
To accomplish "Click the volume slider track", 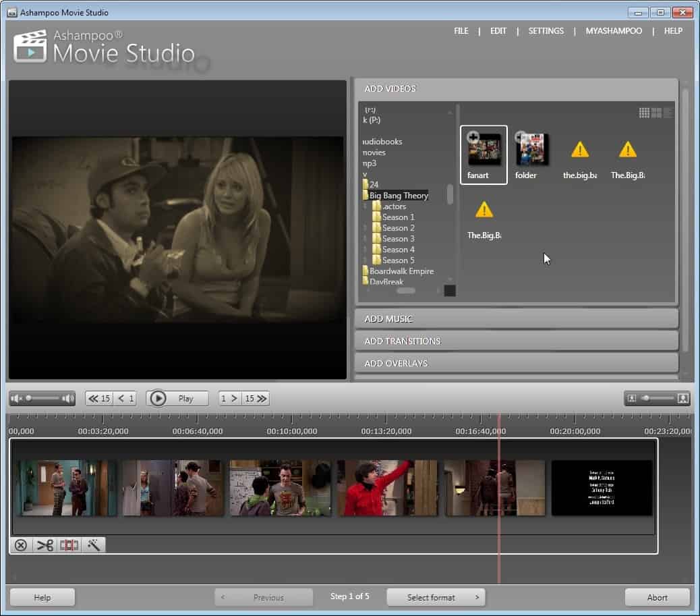I will pos(46,399).
